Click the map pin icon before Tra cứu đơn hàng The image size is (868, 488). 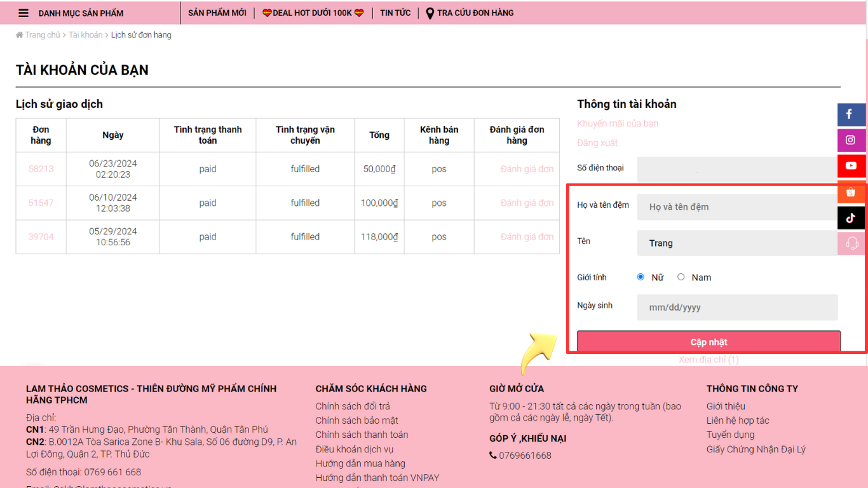(430, 13)
